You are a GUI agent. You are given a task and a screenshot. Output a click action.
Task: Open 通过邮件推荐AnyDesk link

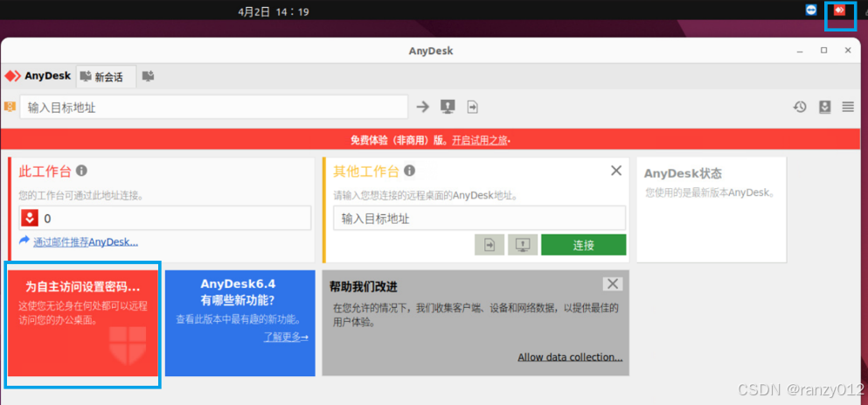(86, 241)
